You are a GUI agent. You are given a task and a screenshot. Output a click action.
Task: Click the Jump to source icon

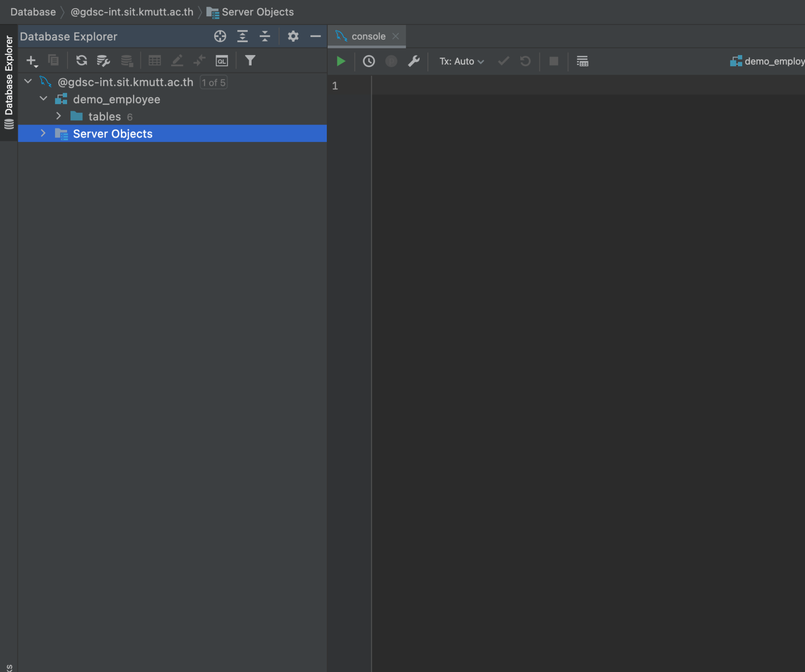(x=199, y=60)
